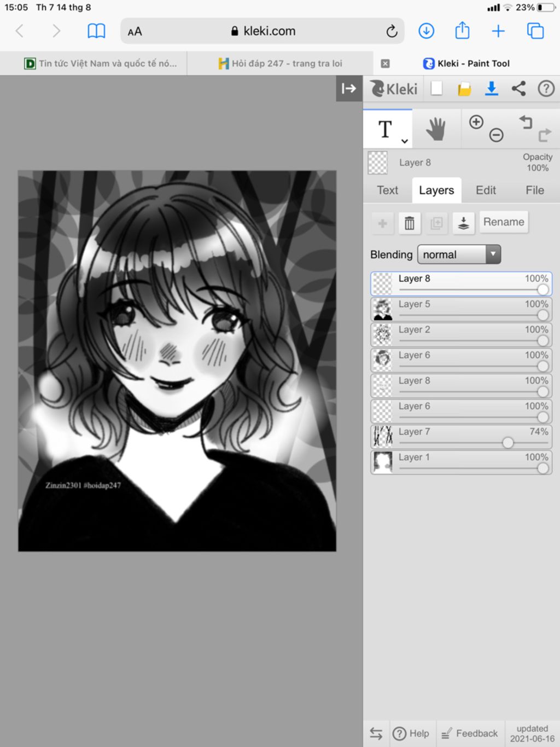Image resolution: width=560 pixels, height=747 pixels.
Task: Select Layer 1 in the layer list
Action: 461,462
